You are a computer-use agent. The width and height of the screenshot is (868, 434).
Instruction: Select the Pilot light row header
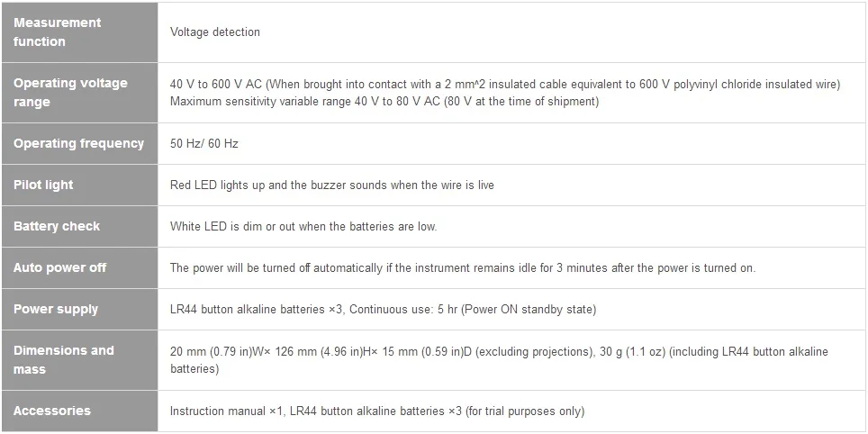[43, 185]
